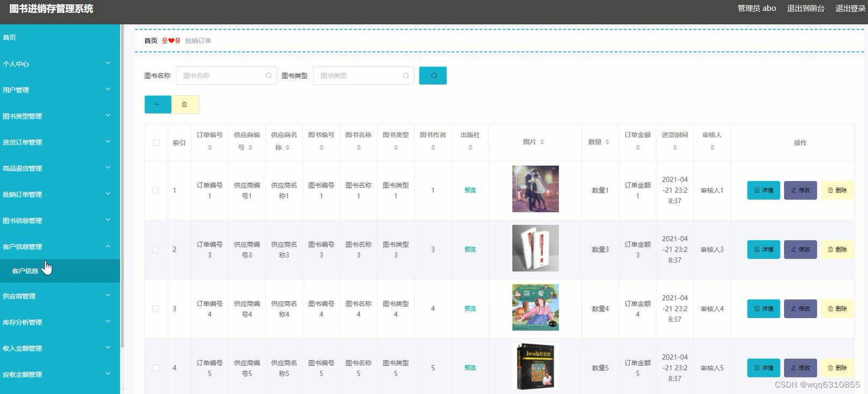Expand 图书信息管理 menu chevron
The height and width of the screenshot is (394, 868).
tap(108, 219)
